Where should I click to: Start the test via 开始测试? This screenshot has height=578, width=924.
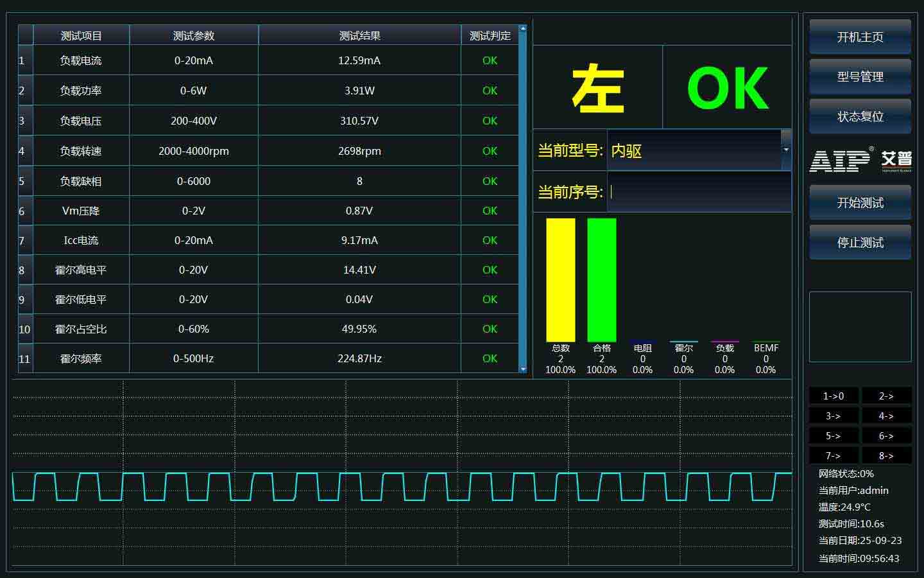860,202
